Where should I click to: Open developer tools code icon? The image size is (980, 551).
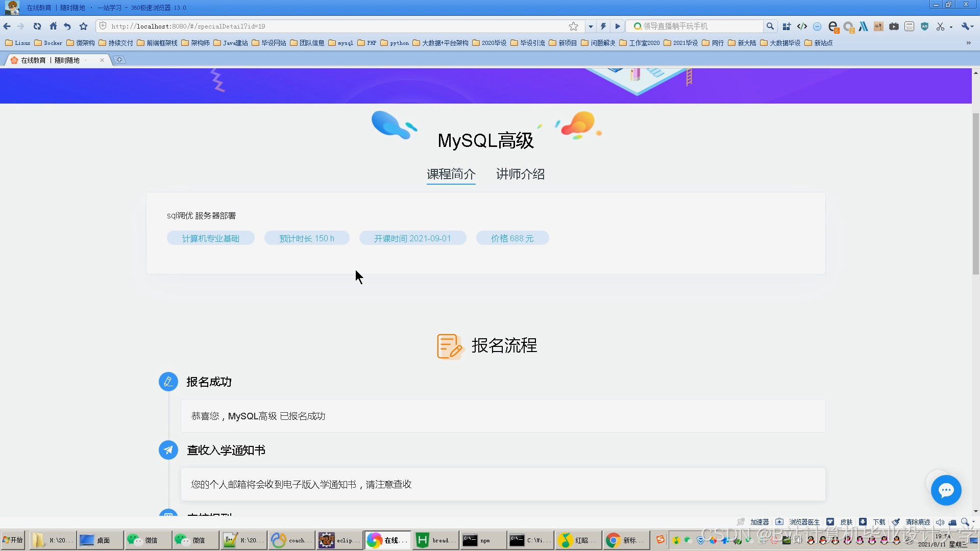(802, 26)
